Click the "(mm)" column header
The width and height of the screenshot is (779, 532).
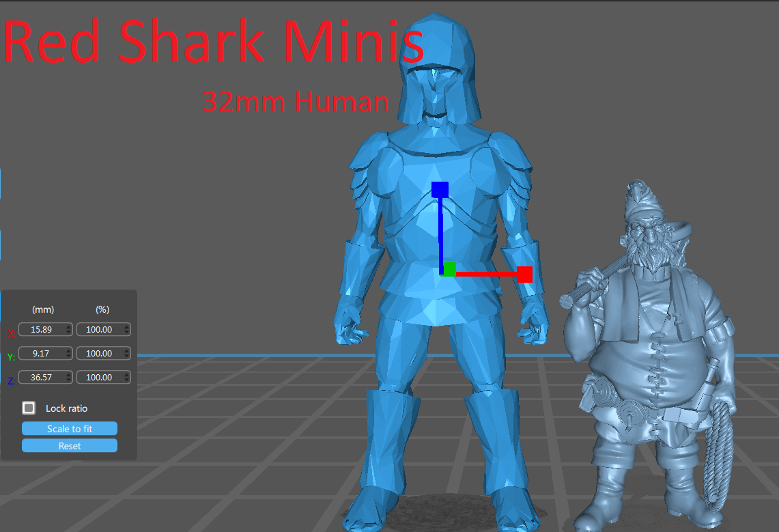tap(43, 309)
